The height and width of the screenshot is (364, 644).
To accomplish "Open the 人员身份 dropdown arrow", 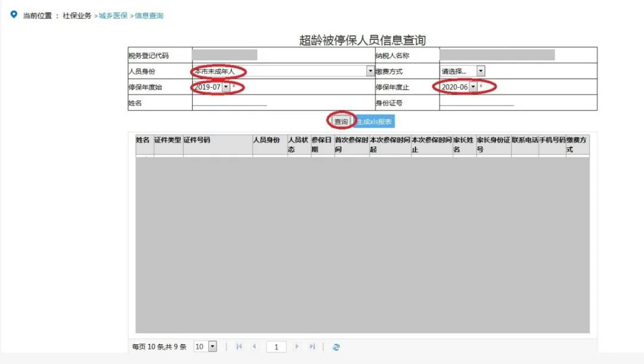I will click(370, 71).
